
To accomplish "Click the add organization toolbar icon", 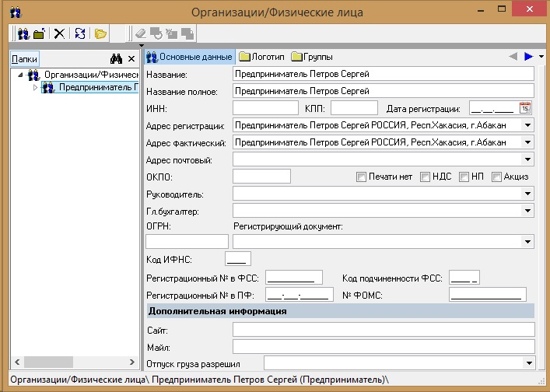I will [x=23, y=33].
